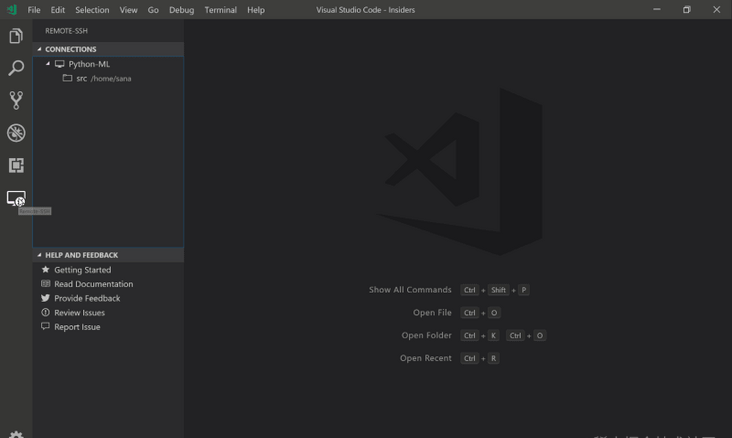
Task: Select the Remote-SSH activity bar icon
Action: 16,198
